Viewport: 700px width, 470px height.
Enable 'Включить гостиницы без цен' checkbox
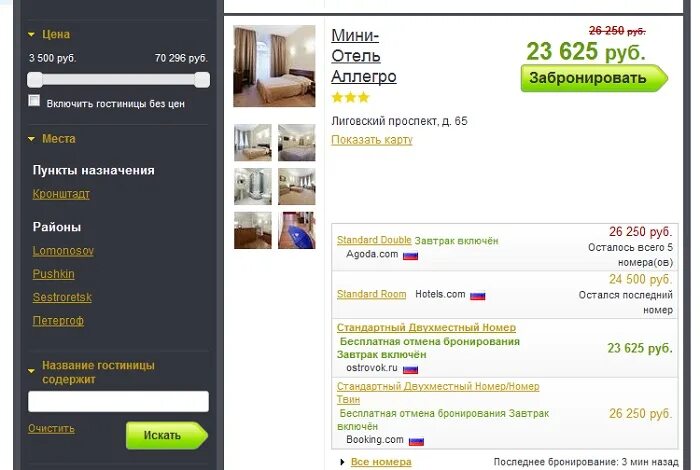click(34, 100)
